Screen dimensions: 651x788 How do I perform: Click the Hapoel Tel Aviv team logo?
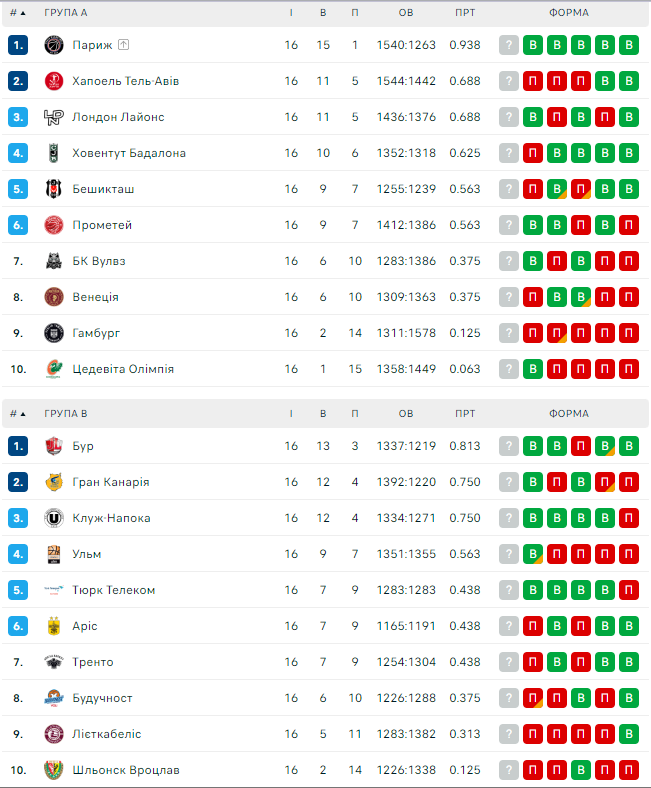(54, 81)
